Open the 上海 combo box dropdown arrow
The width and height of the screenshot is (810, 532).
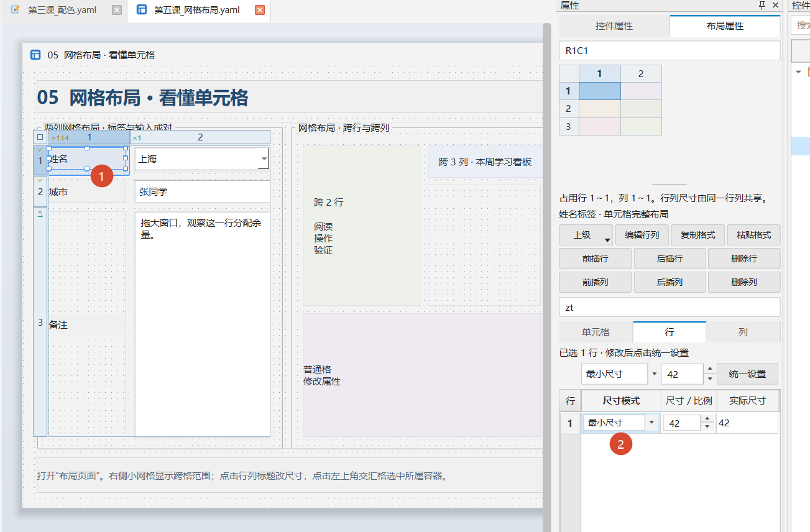(x=264, y=159)
